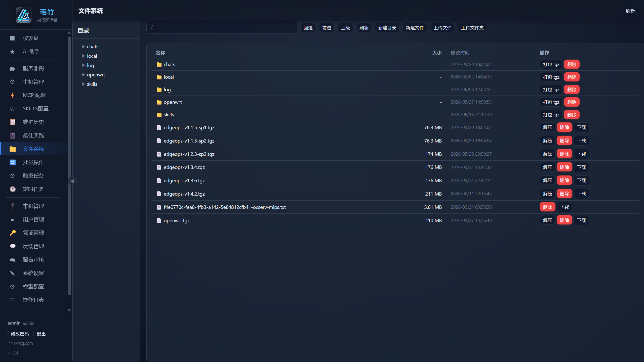Click the sidebar scroll up arrow
The image size is (644, 362).
tap(69, 33)
